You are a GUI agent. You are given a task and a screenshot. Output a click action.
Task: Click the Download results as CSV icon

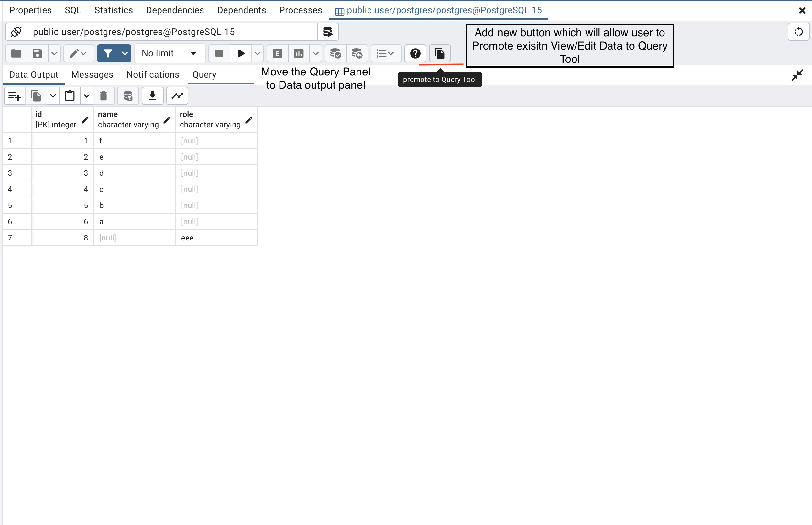point(153,96)
